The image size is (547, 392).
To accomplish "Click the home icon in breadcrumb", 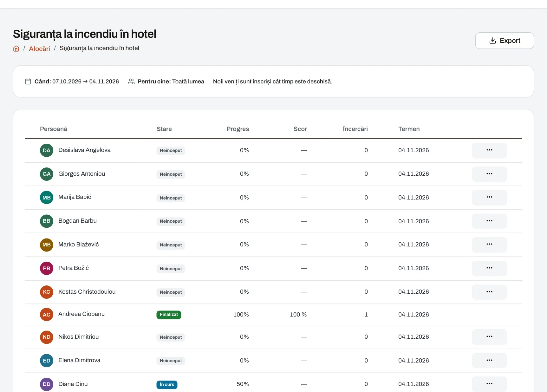I will point(16,49).
